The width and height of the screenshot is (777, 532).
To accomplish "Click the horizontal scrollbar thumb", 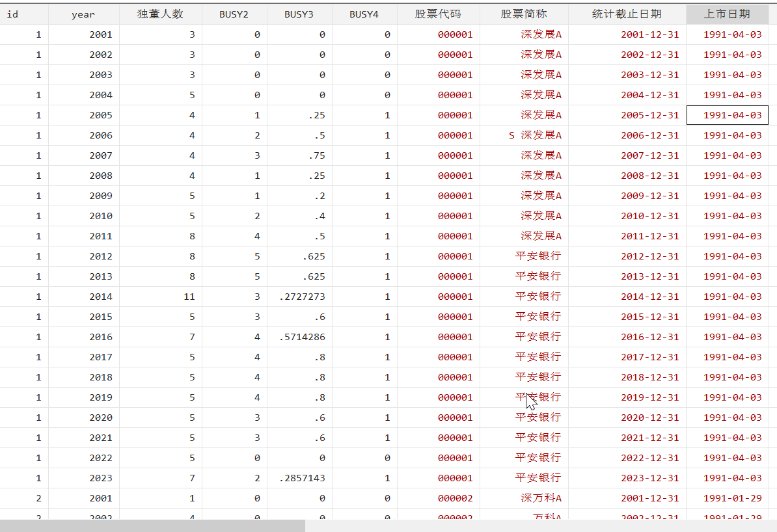I will point(152,525).
